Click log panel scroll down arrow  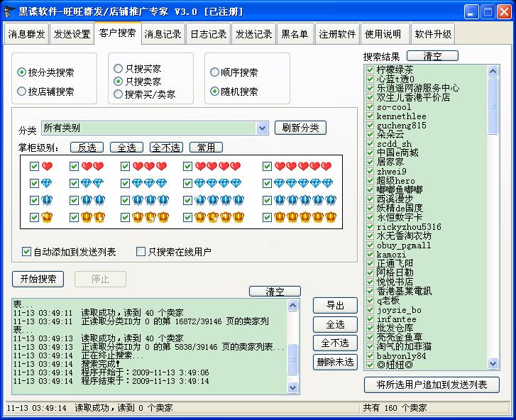[292, 387]
